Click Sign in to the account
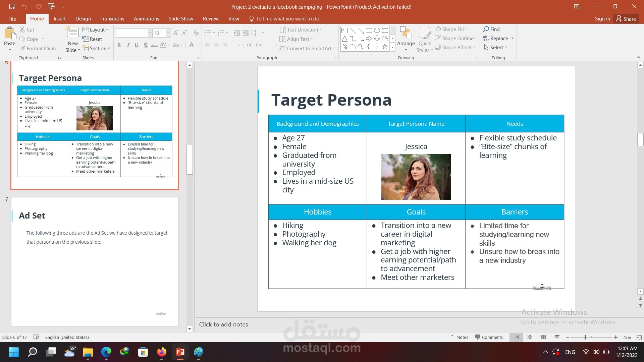Viewport: 644px width, 362px height. [x=602, y=18]
